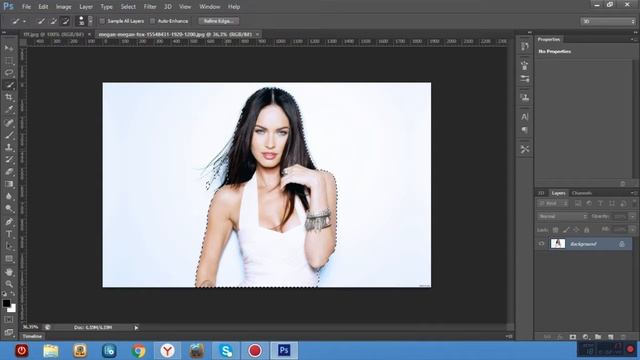Select the Properties panel tab
This screenshot has height=360, width=640.
click(x=549, y=39)
